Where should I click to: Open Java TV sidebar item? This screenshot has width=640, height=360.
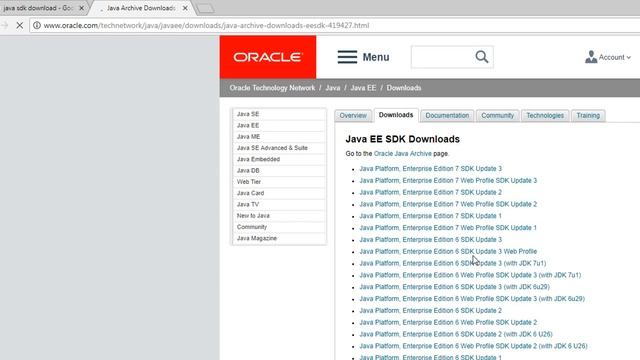[x=279, y=204]
